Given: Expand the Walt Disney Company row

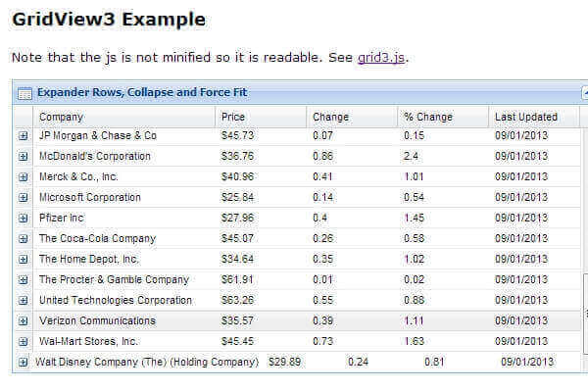Looking at the screenshot, I should (24, 363).
